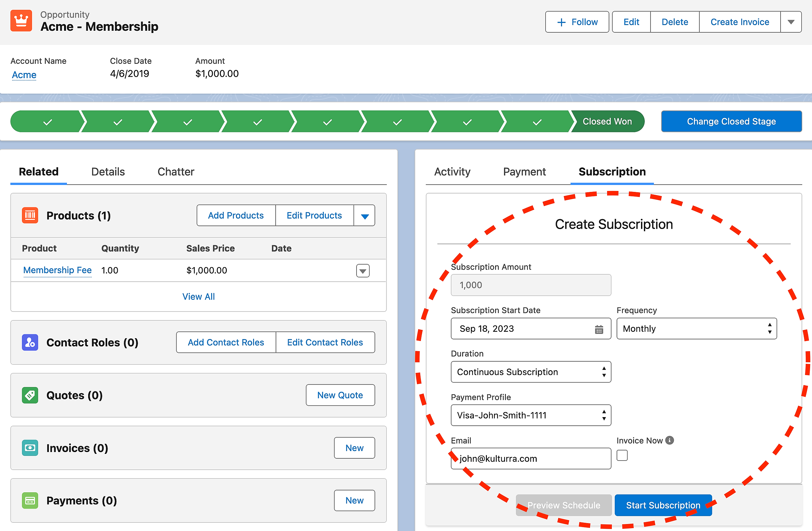Click the Closed Won stage in path
This screenshot has height=531, width=812.
(607, 121)
